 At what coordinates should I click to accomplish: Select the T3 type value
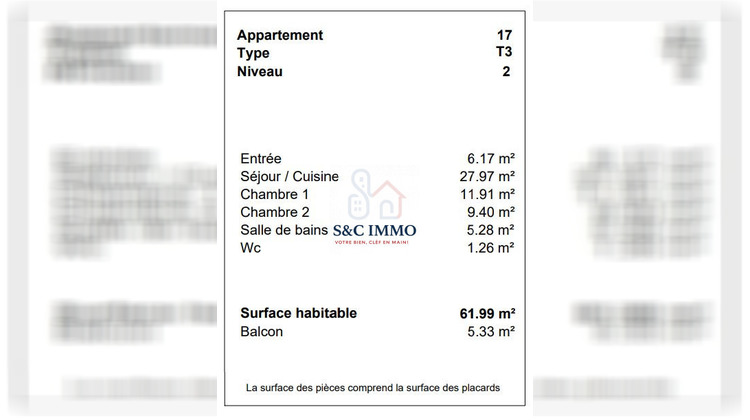[504, 53]
